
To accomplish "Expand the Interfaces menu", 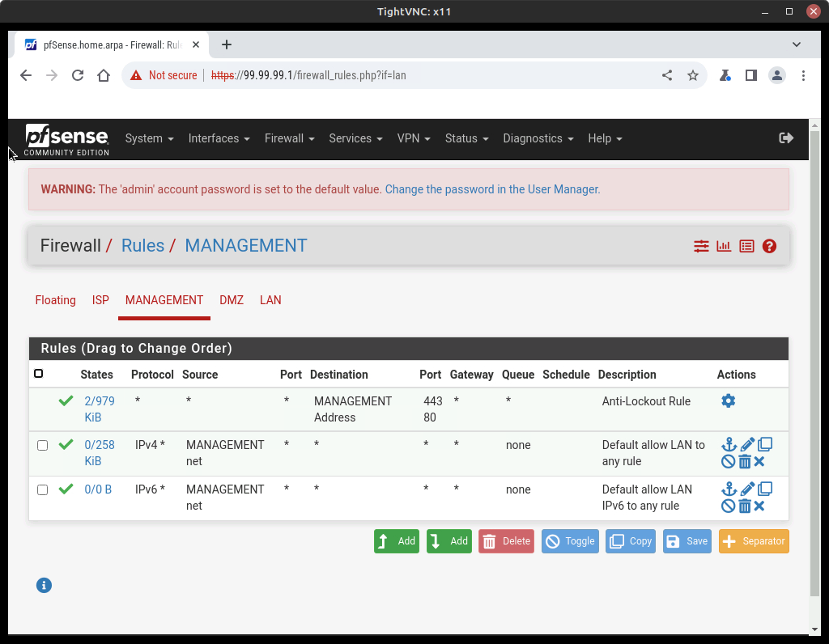I will click(219, 138).
